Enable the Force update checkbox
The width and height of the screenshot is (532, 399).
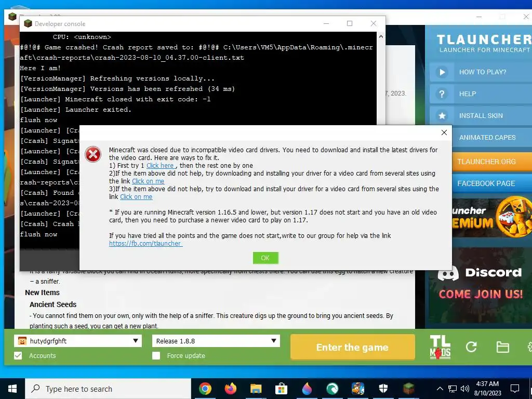[156, 355]
